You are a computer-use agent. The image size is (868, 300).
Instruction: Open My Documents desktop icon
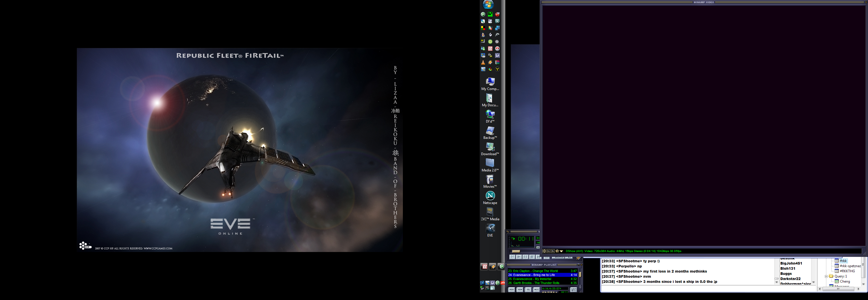point(490,100)
